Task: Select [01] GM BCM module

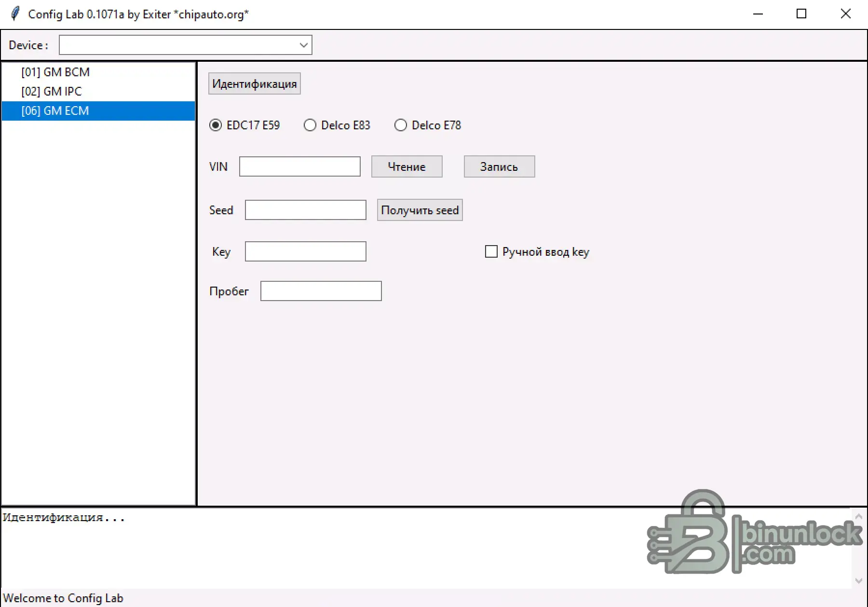Action: (x=98, y=72)
